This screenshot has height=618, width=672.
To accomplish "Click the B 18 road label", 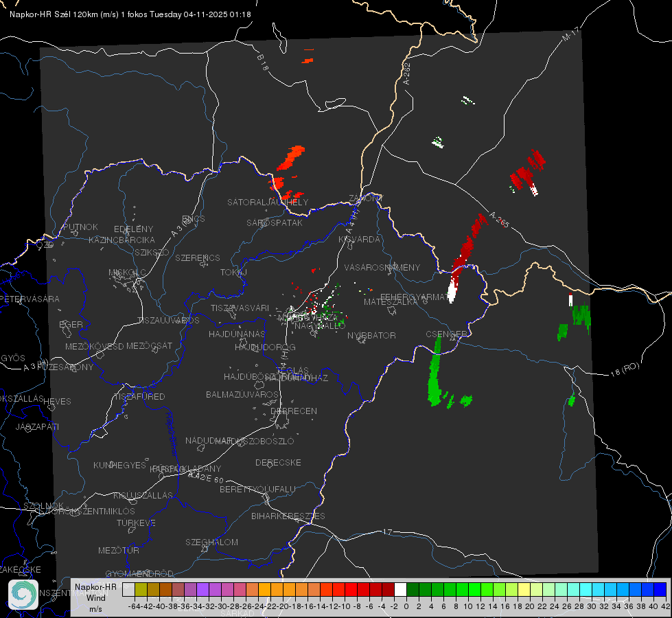I will [x=263, y=62].
